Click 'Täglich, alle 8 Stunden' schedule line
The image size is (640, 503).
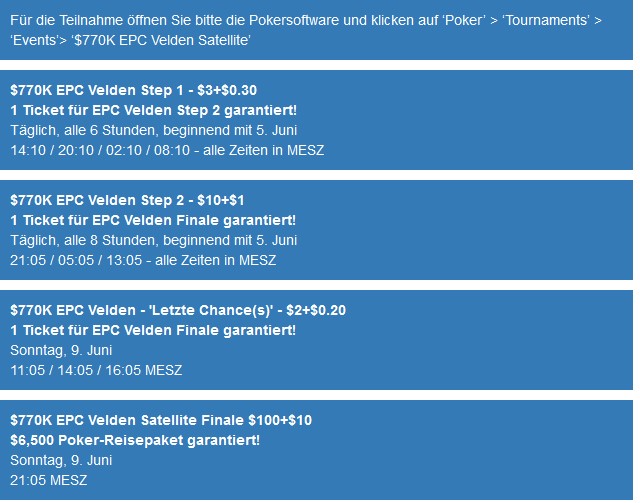coord(153,240)
